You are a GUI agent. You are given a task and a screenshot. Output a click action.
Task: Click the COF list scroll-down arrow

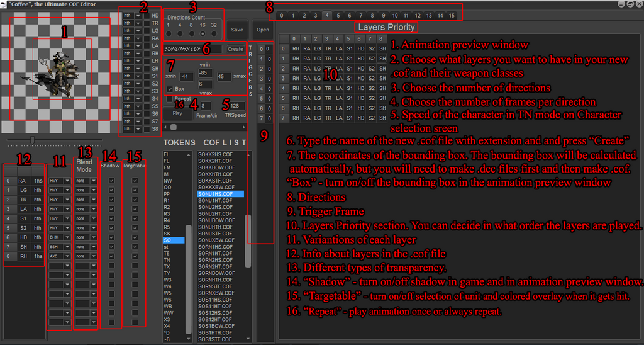(248, 339)
